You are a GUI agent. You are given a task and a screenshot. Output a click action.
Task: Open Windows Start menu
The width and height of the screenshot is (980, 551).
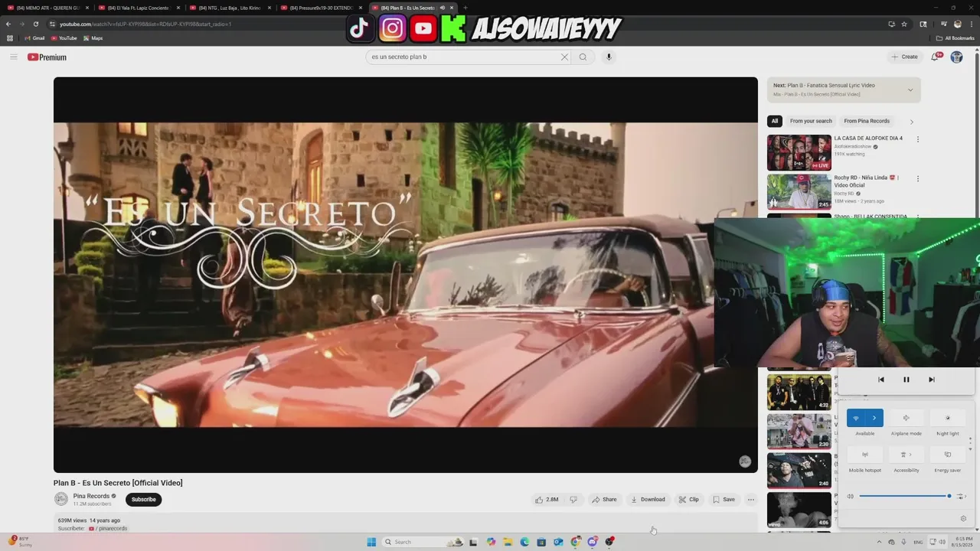pos(371,542)
